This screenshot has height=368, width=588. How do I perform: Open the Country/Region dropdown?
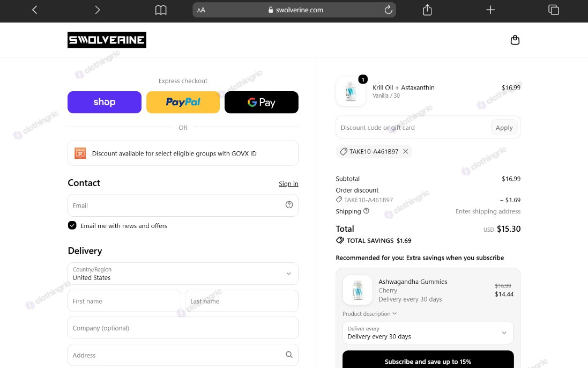(x=183, y=274)
